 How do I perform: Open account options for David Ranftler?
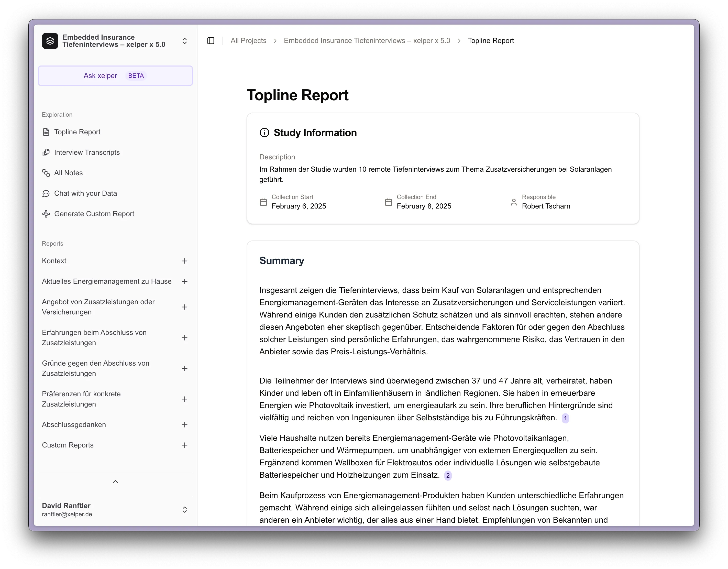pos(184,510)
